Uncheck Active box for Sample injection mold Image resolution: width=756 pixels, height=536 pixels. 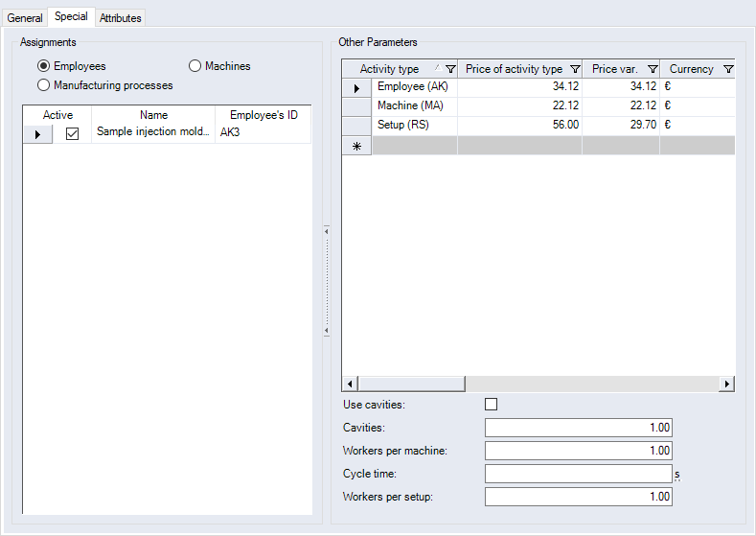[72, 134]
